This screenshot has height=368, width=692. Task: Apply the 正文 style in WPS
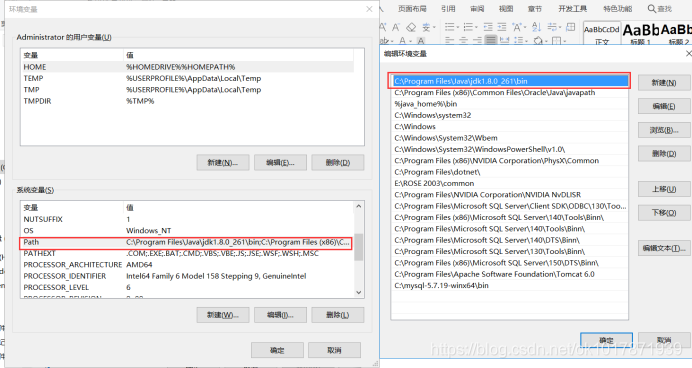coord(602,34)
